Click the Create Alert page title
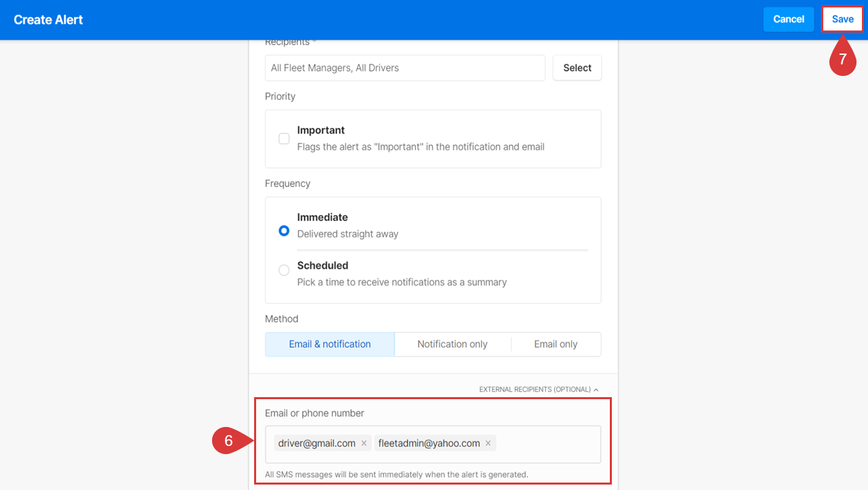The width and height of the screenshot is (868, 490). coord(48,20)
